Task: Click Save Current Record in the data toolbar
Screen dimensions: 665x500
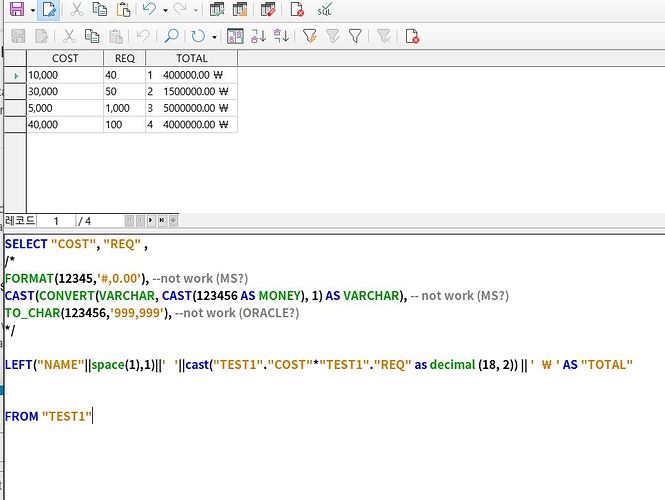Action: click(18, 36)
